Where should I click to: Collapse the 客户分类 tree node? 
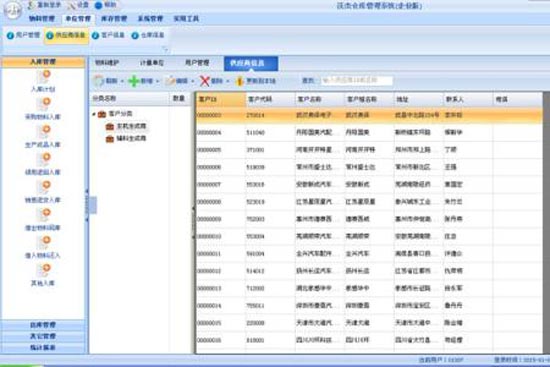point(94,114)
